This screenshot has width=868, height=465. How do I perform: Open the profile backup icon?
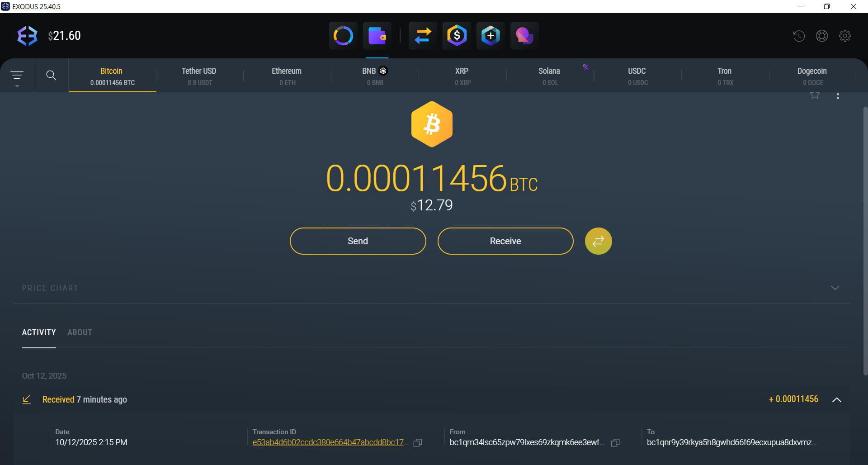(x=524, y=35)
